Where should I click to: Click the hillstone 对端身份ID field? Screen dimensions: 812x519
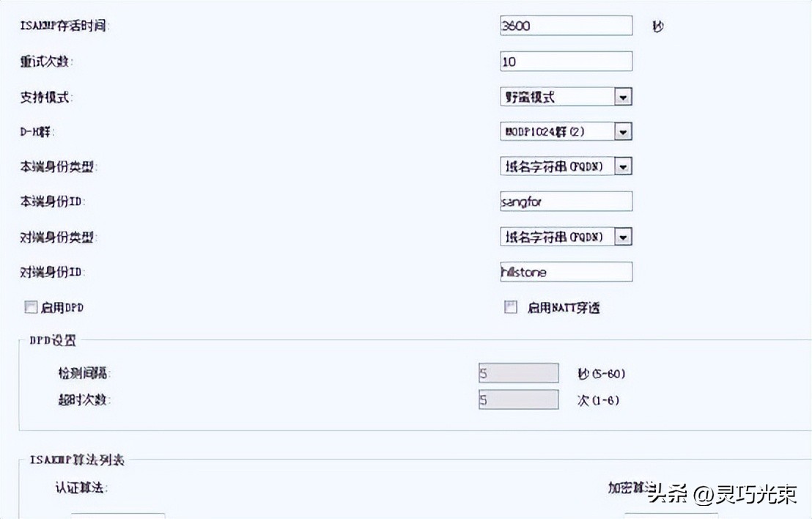pos(566,271)
